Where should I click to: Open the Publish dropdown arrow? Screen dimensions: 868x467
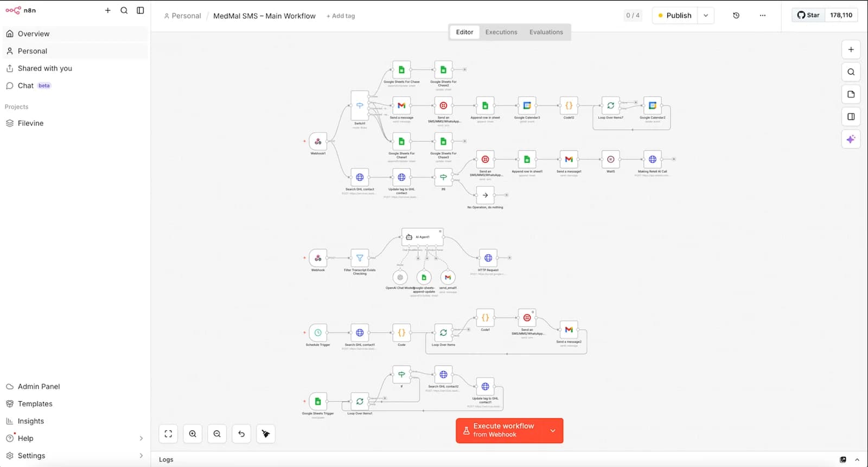[x=706, y=15]
